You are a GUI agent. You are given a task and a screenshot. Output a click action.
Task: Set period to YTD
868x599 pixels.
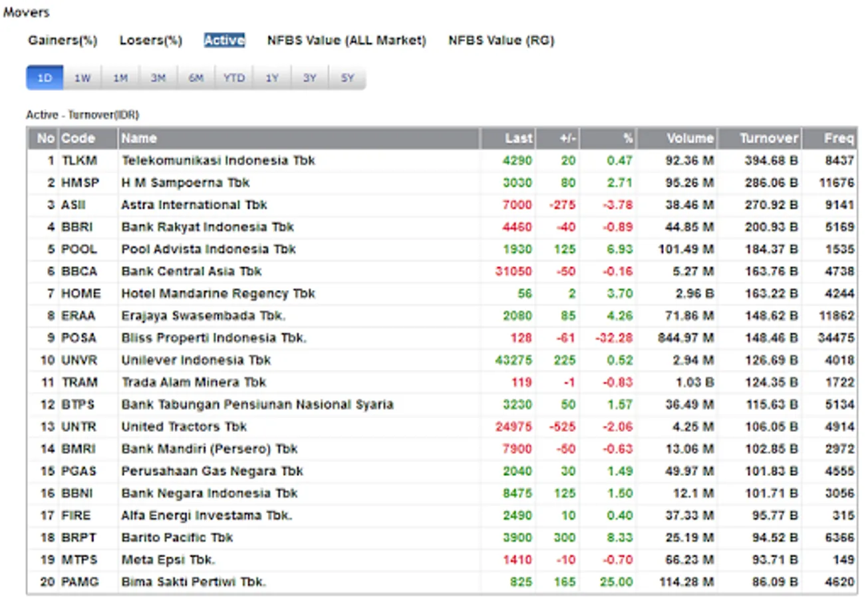234,78
